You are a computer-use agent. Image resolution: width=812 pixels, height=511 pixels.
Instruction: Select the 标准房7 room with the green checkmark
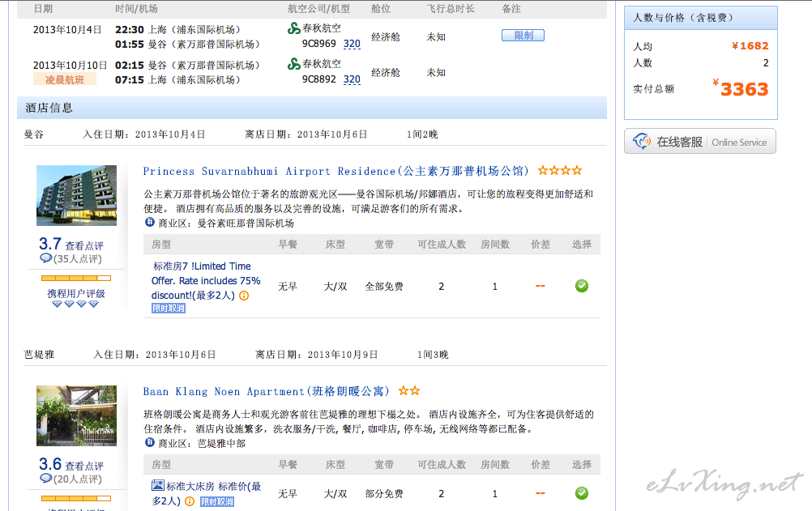click(x=582, y=286)
